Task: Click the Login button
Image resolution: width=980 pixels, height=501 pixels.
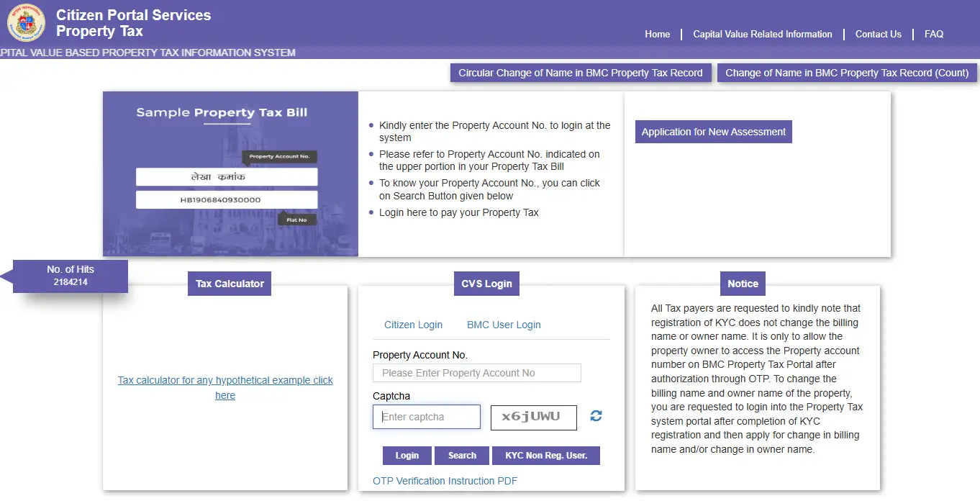Action: pos(407,455)
